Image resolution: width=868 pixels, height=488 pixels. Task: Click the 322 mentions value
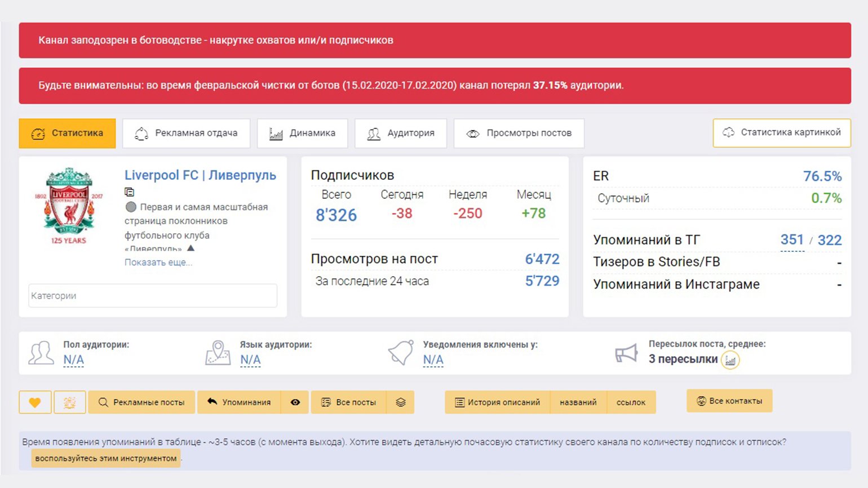tap(830, 240)
